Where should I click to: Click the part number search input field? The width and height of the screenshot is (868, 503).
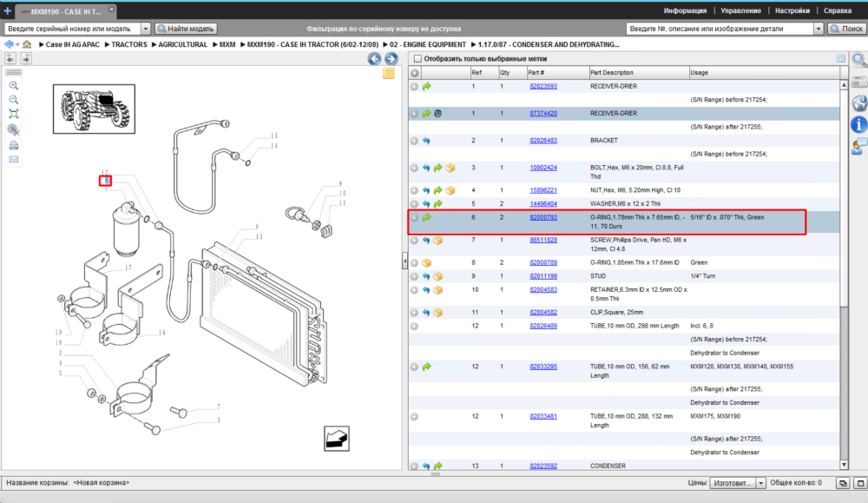click(x=720, y=29)
